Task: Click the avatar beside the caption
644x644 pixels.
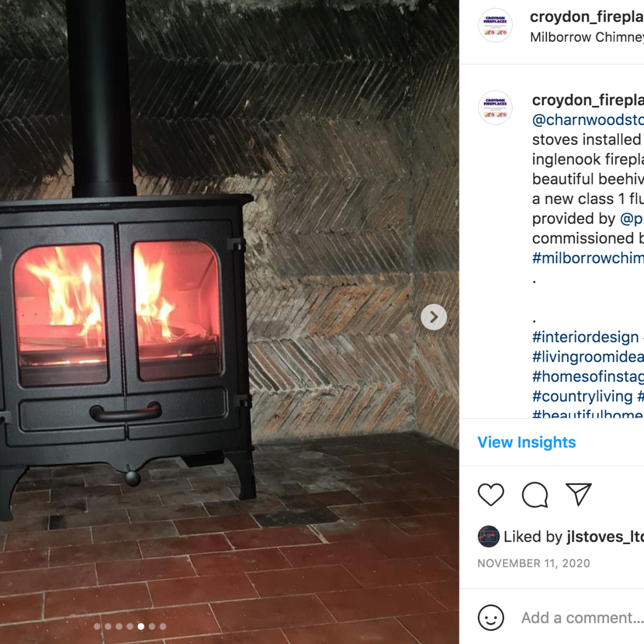Action: coord(495,107)
